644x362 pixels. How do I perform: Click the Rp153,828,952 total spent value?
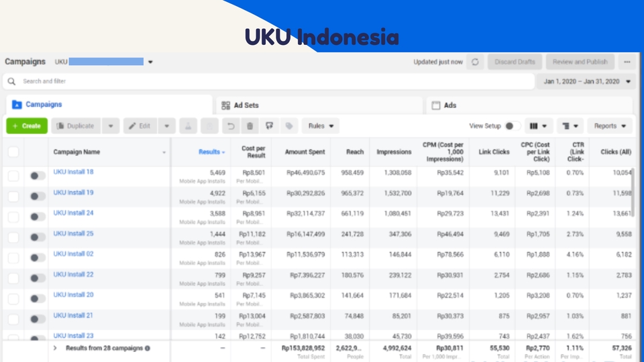[x=303, y=348]
